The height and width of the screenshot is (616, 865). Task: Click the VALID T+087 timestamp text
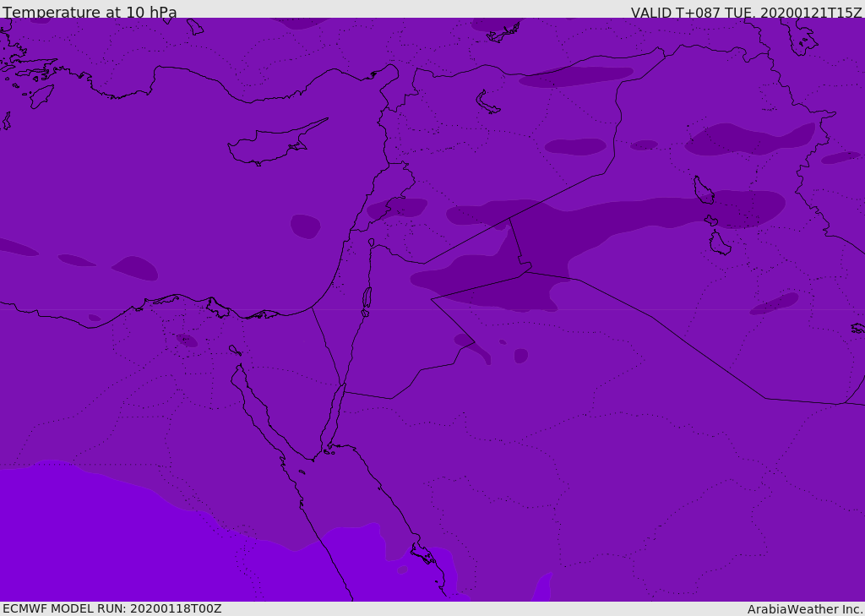point(746,13)
